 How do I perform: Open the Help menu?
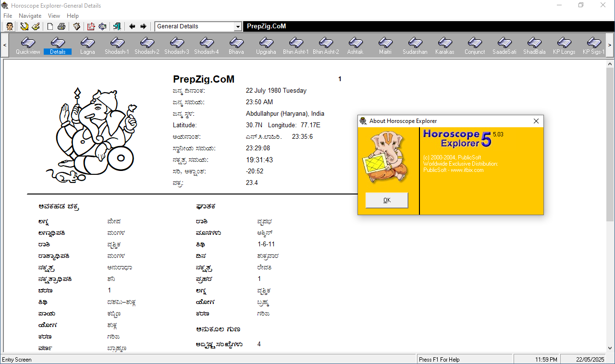[x=73, y=16]
